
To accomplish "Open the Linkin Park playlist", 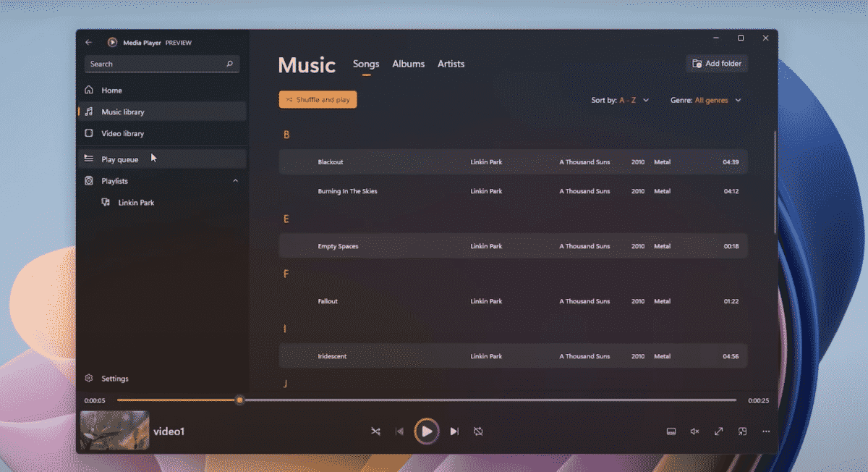I will pyautogui.click(x=162, y=203).
